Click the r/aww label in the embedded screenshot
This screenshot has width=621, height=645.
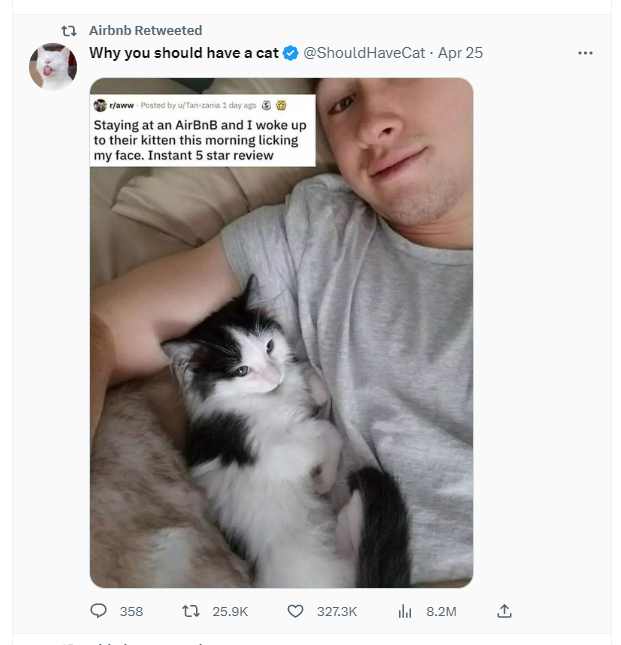coord(122,106)
